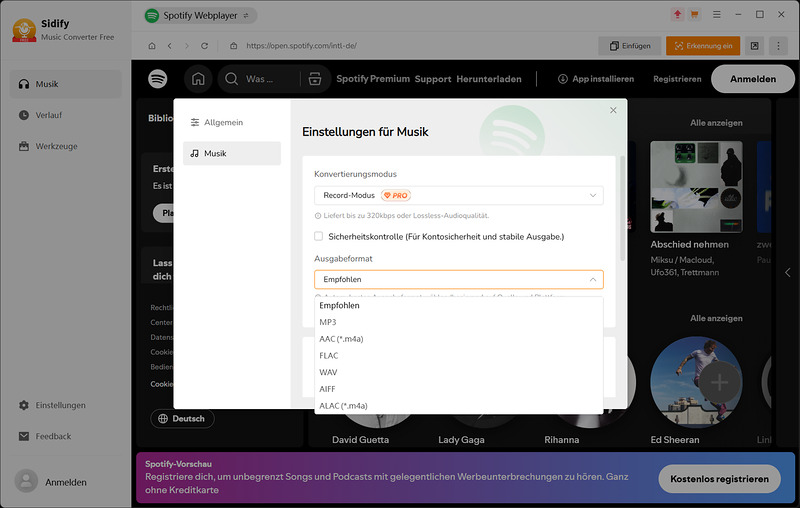Choose ALAC (*.m4a) output format

click(x=459, y=406)
